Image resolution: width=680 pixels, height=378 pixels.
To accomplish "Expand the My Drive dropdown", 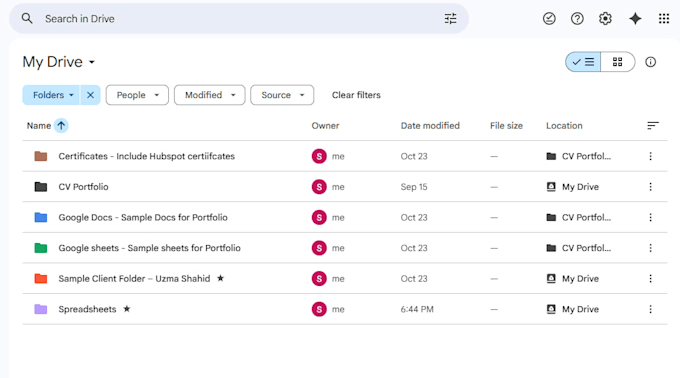I will pos(59,62).
